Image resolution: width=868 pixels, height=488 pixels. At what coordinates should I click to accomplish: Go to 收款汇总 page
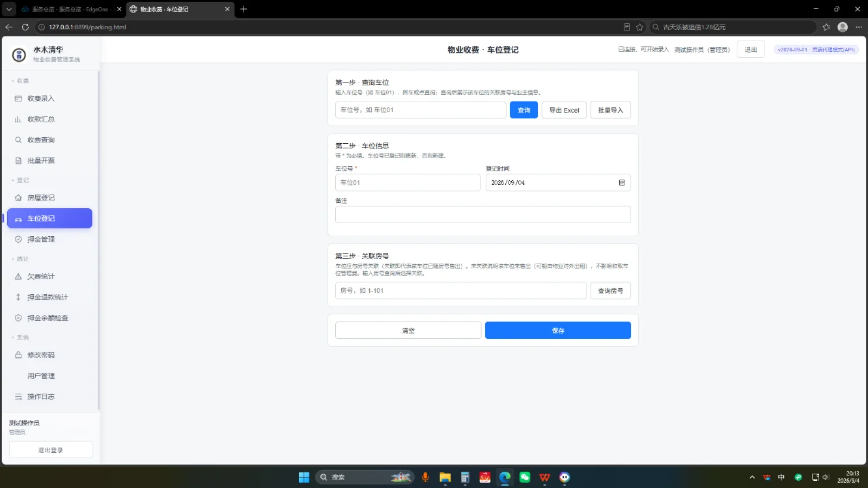49,119
